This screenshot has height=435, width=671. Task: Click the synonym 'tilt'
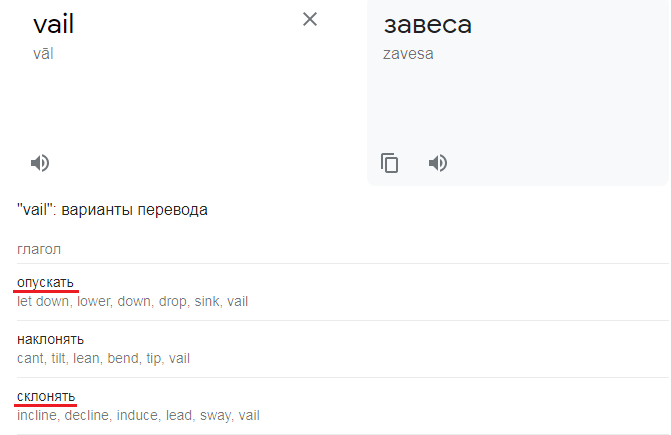[58, 358]
